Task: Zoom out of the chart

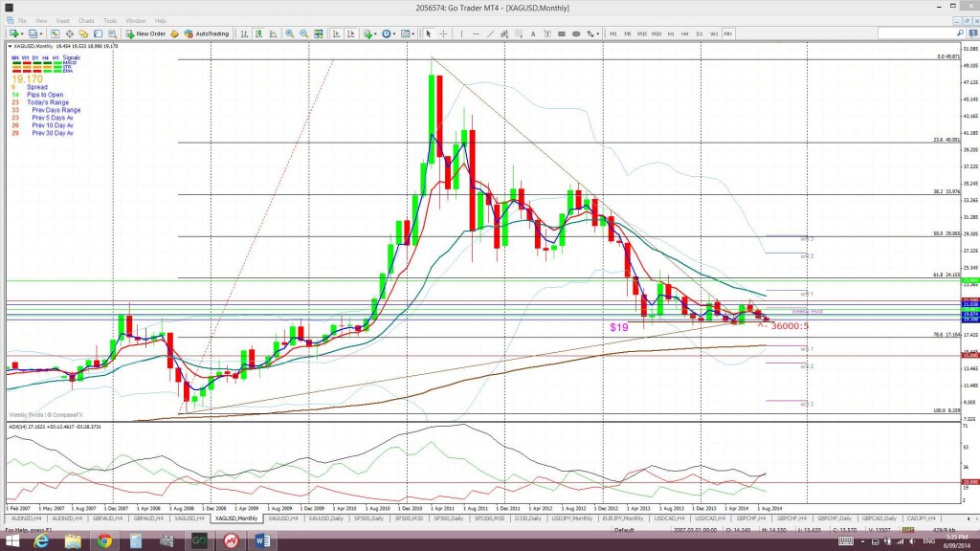Action: pyautogui.click(x=303, y=33)
